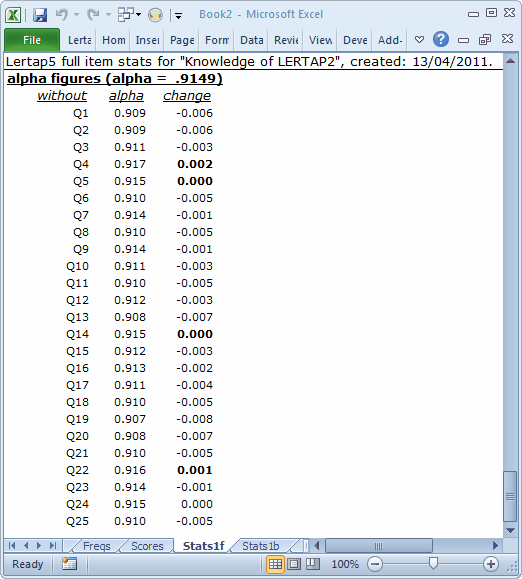Restore the workbook window inside ribbon
The image size is (522, 579).
coord(485,39)
